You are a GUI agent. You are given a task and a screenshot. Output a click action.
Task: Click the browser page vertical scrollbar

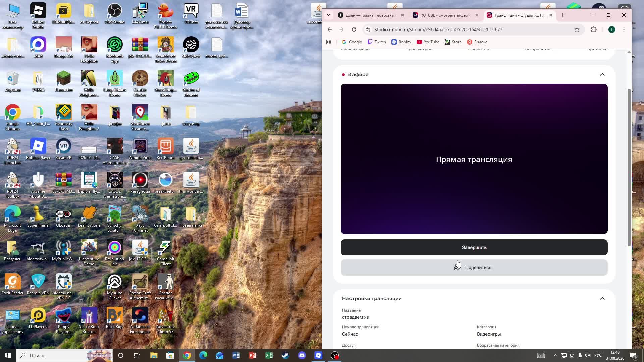coord(629,168)
